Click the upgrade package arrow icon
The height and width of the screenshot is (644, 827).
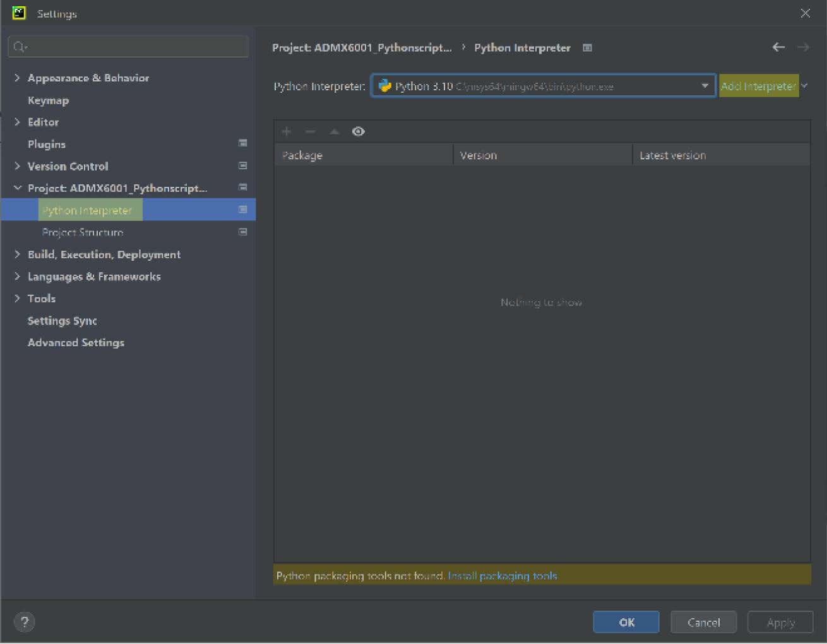[x=335, y=131]
